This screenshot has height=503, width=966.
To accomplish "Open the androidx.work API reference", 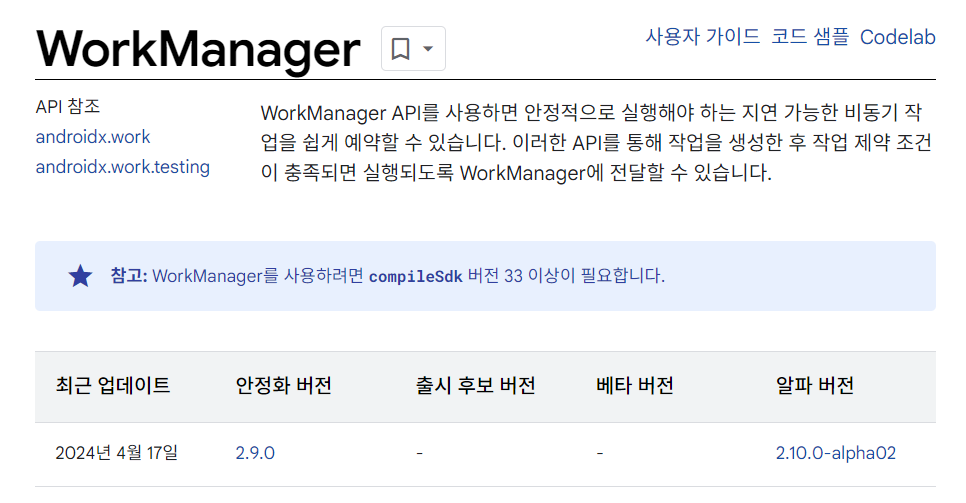I will pos(93,137).
